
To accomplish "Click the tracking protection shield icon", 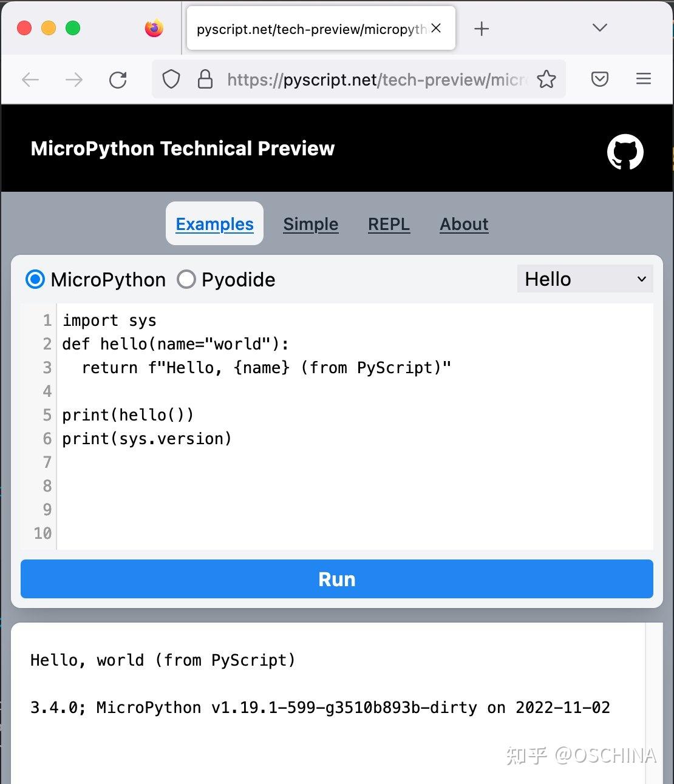I will coord(171,79).
